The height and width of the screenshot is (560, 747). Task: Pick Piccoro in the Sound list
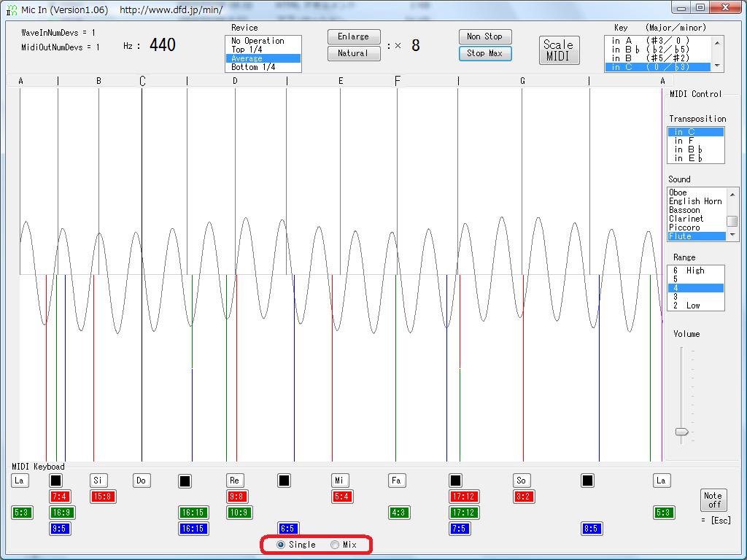(697, 227)
